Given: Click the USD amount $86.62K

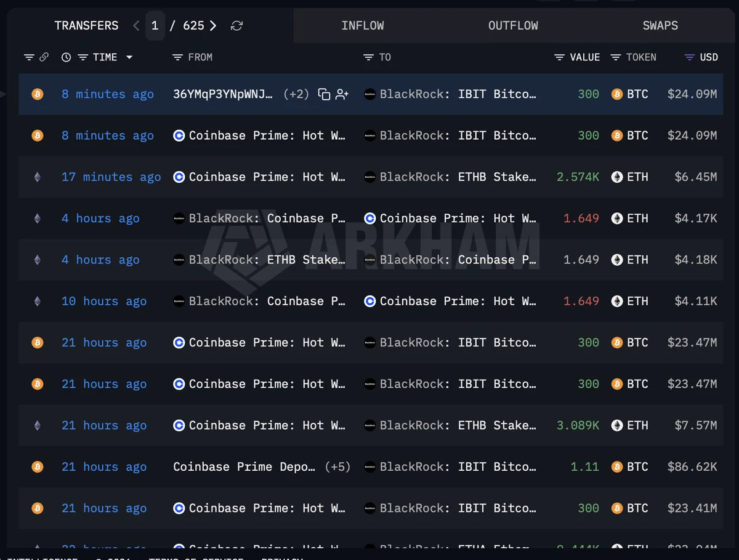Looking at the screenshot, I should (x=692, y=466).
